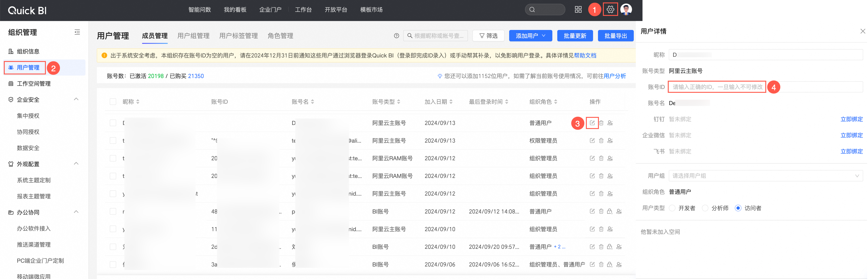Viewport: 868px width, 279px height.
Task: Open 数据安全 in sidebar
Action: click(28, 148)
